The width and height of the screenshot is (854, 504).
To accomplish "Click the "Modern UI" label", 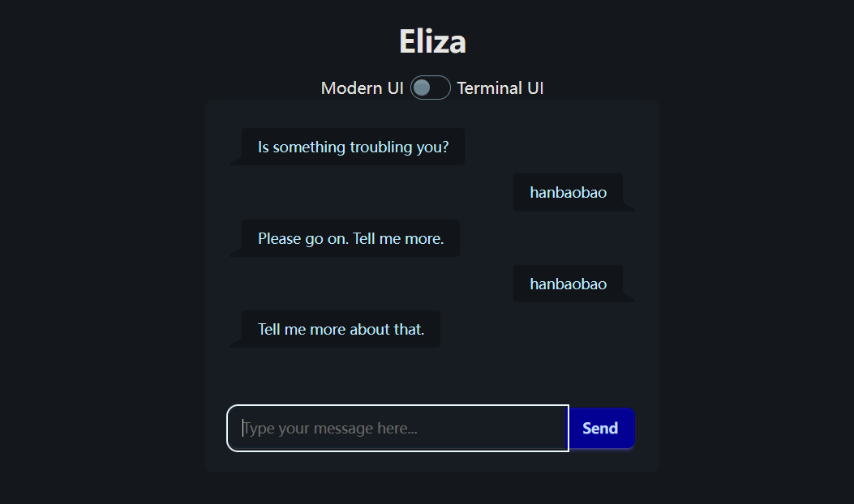I will point(362,88).
